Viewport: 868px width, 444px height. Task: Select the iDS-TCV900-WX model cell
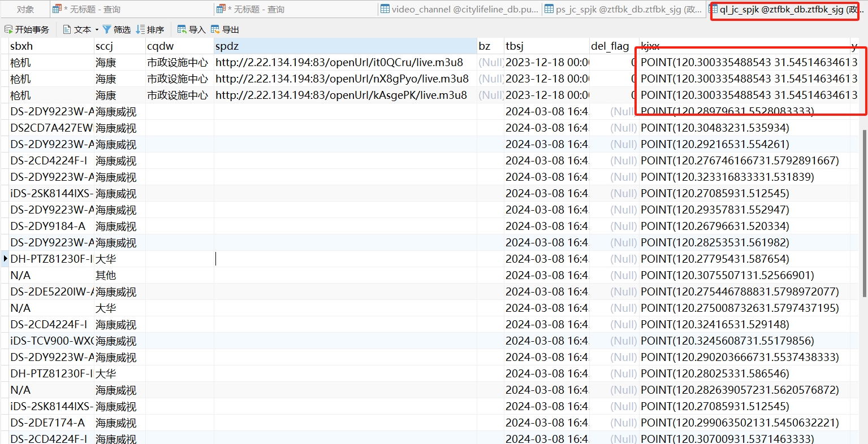click(51, 341)
